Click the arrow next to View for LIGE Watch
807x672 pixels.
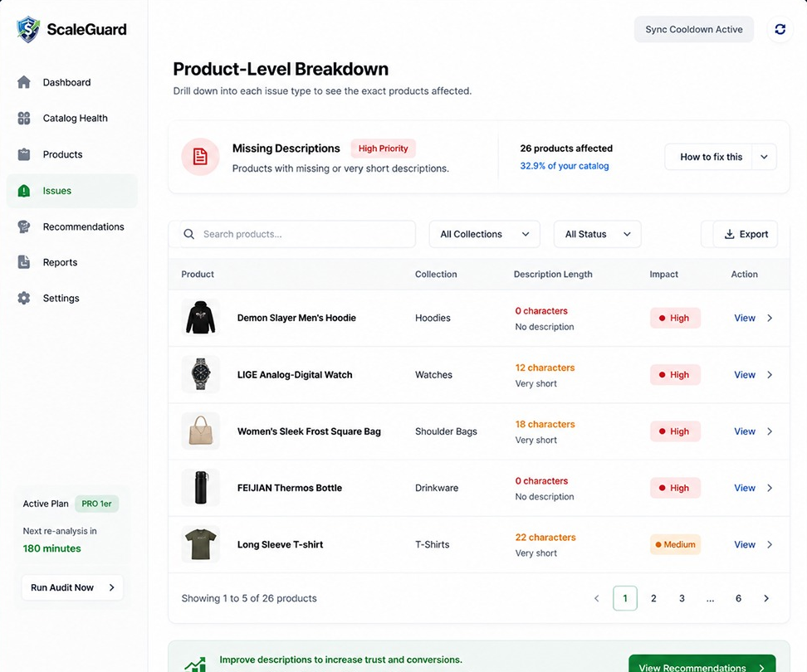(x=770, y=375)
